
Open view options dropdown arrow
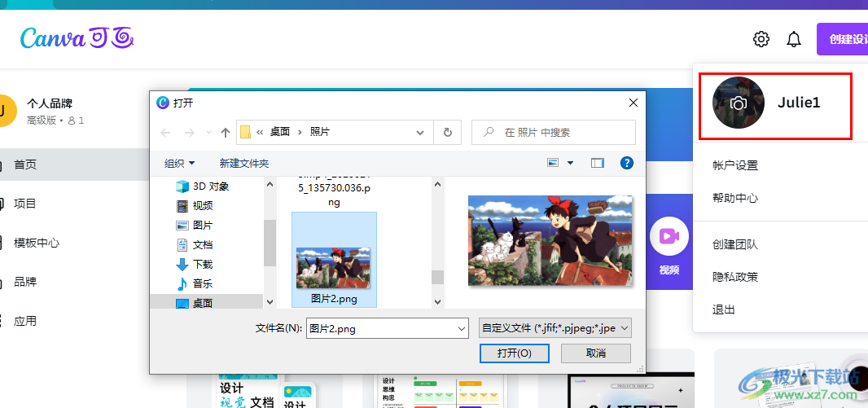tap(570, 163)
